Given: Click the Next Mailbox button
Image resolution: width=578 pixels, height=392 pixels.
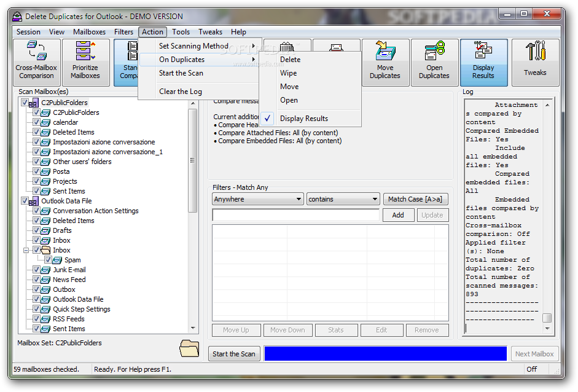Looking at the screenshot, I should point(534,354).
